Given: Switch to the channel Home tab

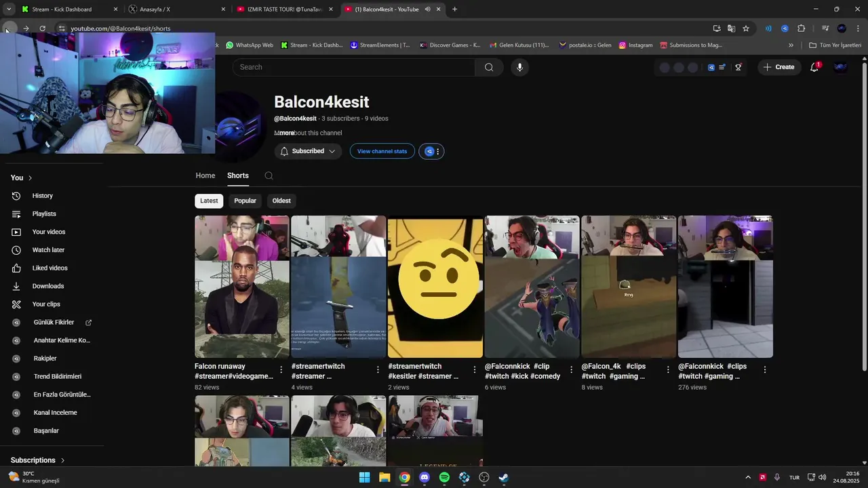Looking at the screenshot, I should (205, 176).
